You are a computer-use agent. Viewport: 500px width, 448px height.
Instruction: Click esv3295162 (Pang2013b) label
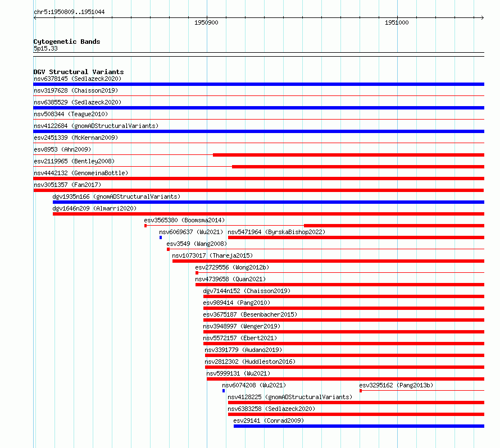pyautogui.click(x=396, y=385)
